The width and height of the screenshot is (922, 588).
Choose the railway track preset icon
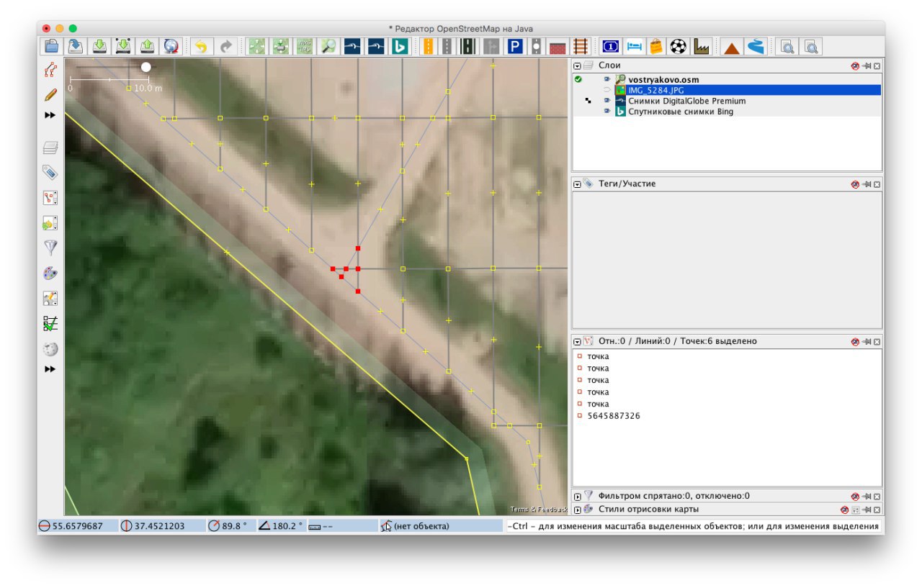tap(580, 47)
